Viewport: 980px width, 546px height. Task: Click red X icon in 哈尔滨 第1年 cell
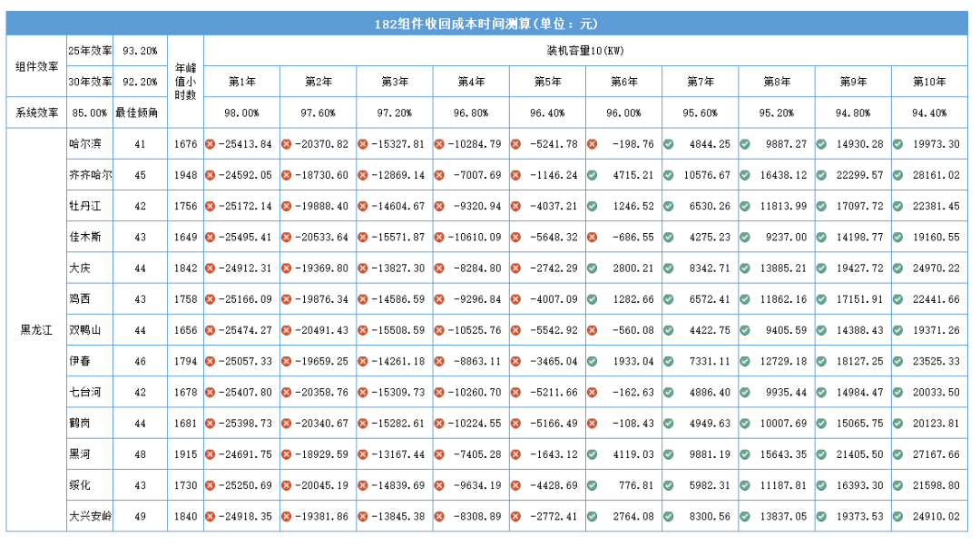click(x=211, y=144)
